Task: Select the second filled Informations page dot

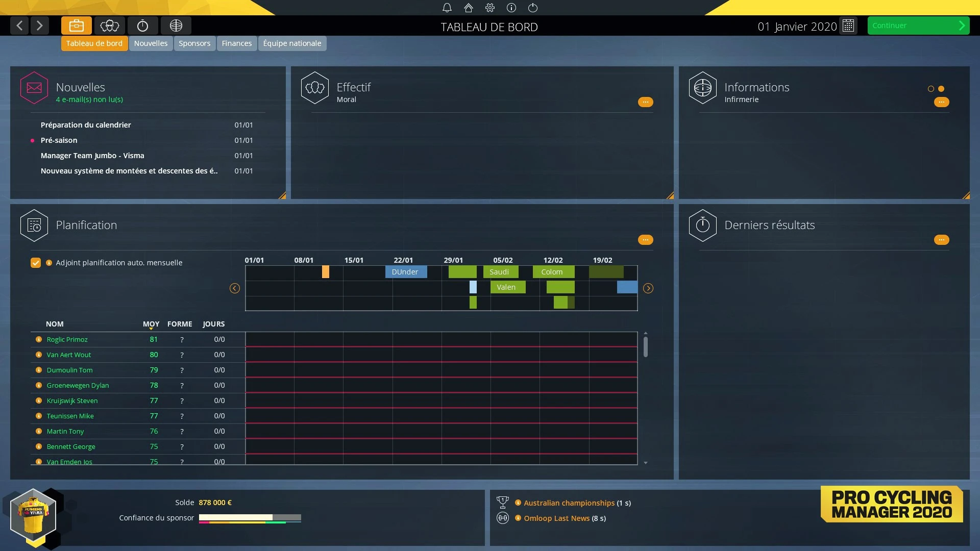Action: [x=941, y=89]
